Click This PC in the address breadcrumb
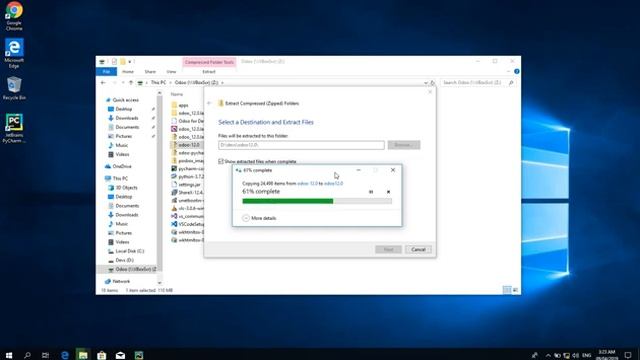This screenshot has width=640, height=360. click(x=158, y=82)
